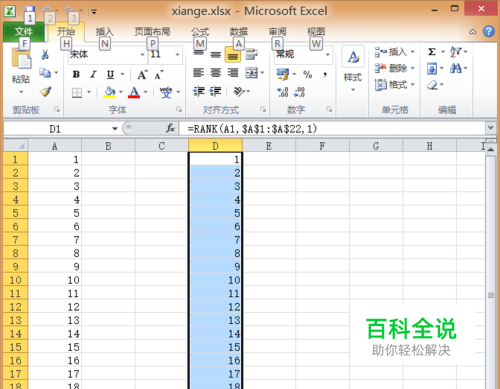Toggle Underline formatting
Viewport: 500px width, 389px height.
(110, 74)
